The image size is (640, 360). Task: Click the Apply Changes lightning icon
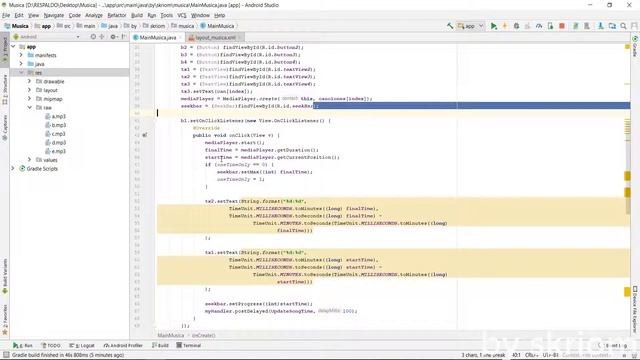pyautogui.click(x=504, y=26)
